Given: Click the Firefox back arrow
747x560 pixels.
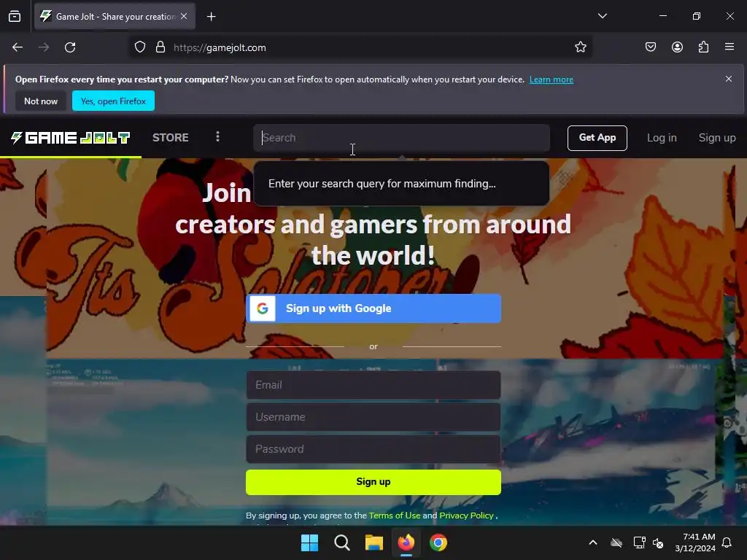Looking at the screenshot, I should [x=18, y=47].
